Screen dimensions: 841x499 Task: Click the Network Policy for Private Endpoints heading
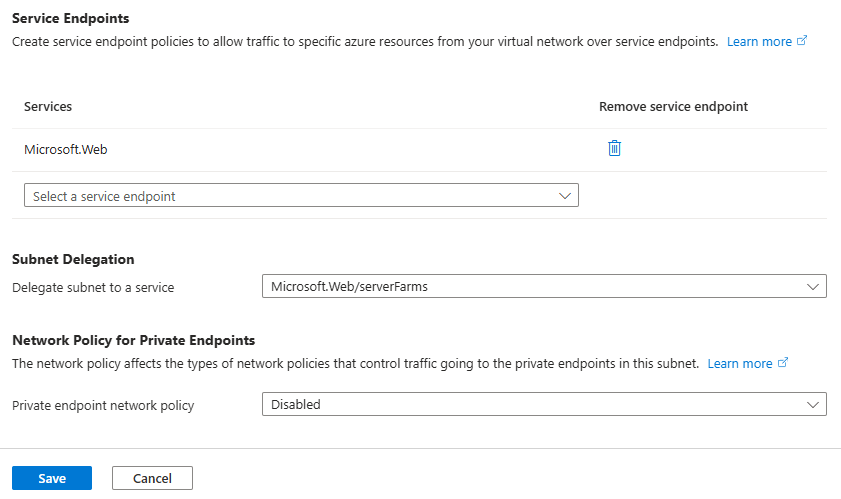tap(134, 340)
